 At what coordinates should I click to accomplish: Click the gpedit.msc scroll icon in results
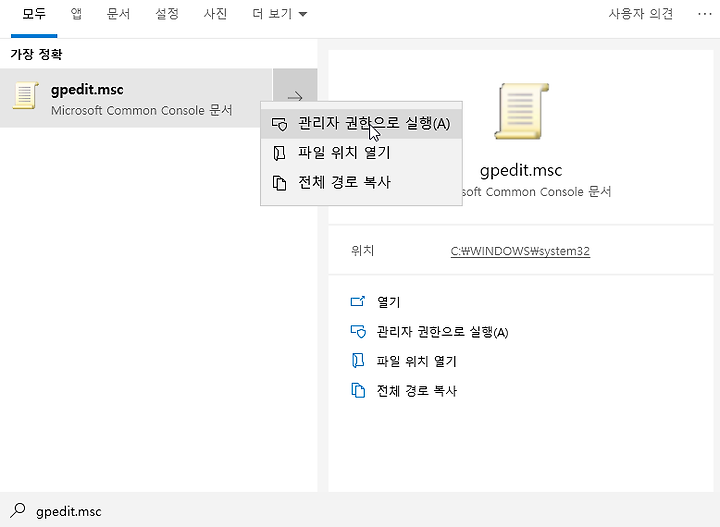click(25, 95)
